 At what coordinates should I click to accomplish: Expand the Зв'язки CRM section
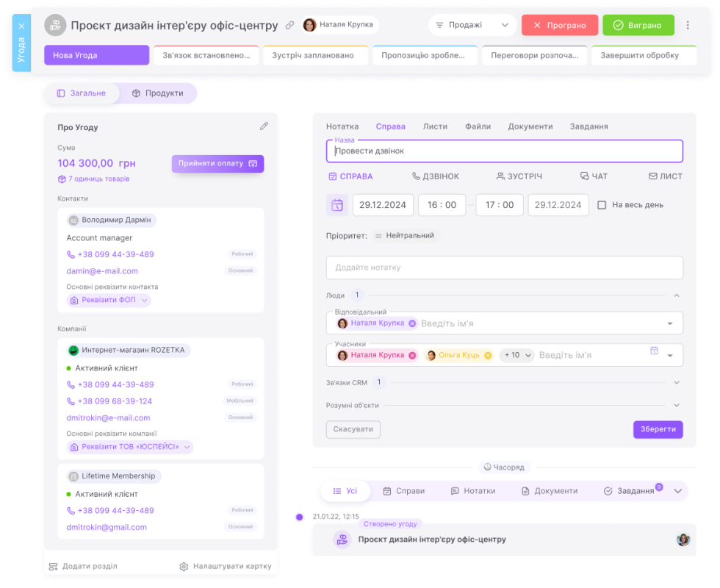point(677,382)
